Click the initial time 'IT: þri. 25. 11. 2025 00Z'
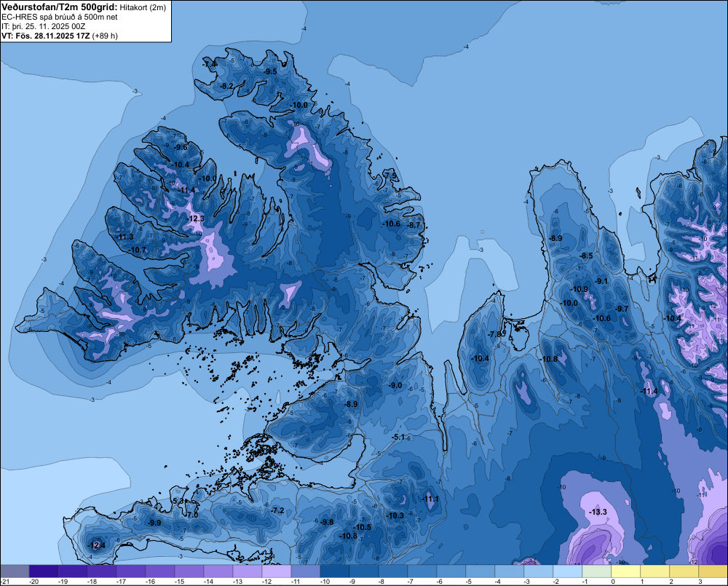The image size is (728, 586). tap(43, 26)
